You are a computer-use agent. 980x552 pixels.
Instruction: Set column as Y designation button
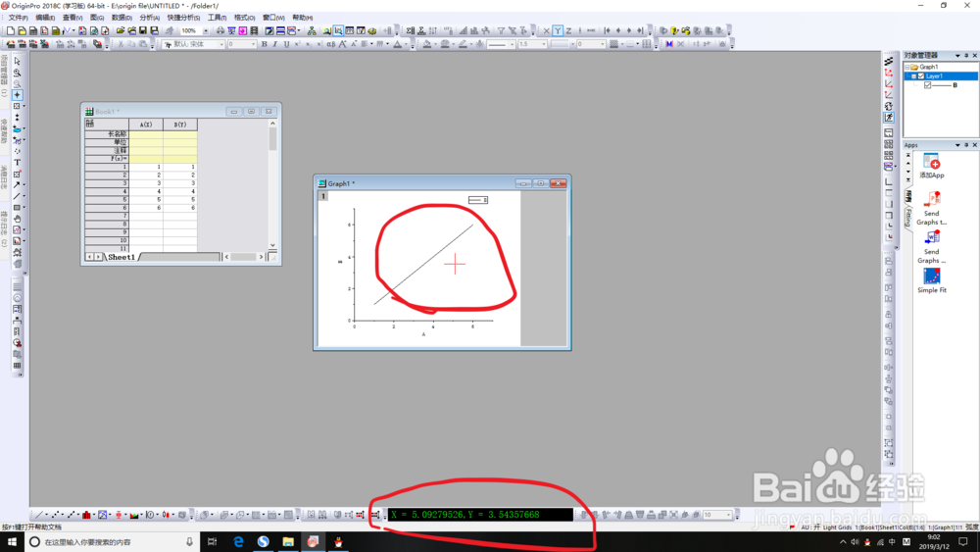tap(558, 30)
